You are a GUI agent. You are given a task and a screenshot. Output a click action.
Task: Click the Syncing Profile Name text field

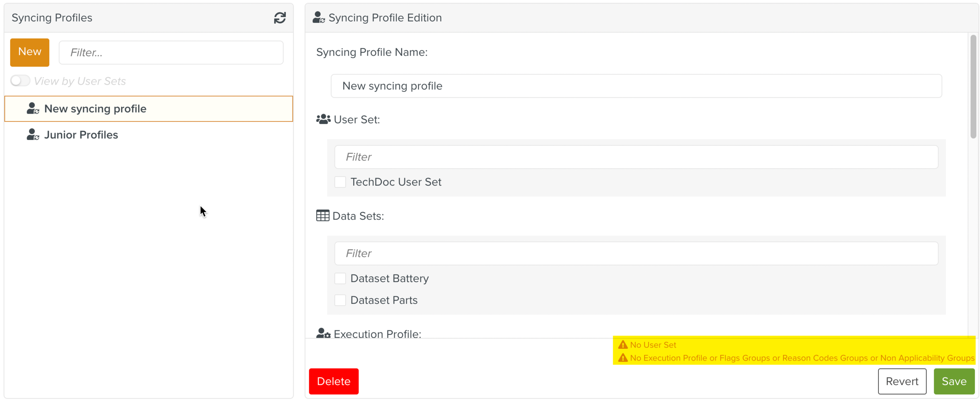click(636, 86)
